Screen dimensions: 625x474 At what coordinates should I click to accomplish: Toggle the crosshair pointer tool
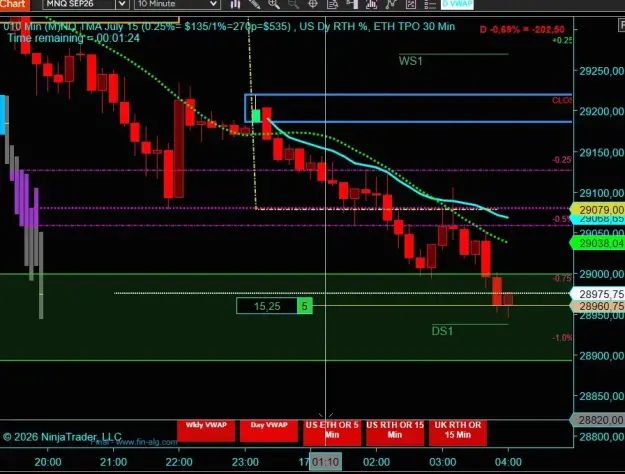[x=313, y=4]
